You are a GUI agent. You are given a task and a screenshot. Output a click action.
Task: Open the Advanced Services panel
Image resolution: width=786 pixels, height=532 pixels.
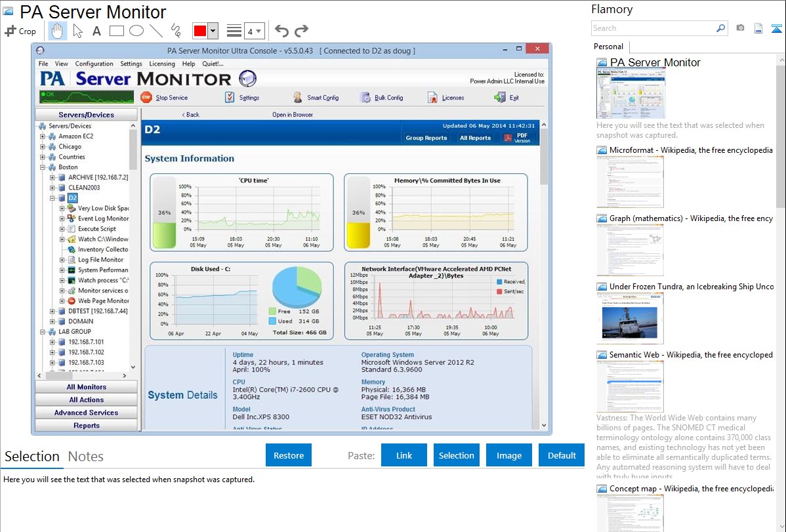[86, 413]
